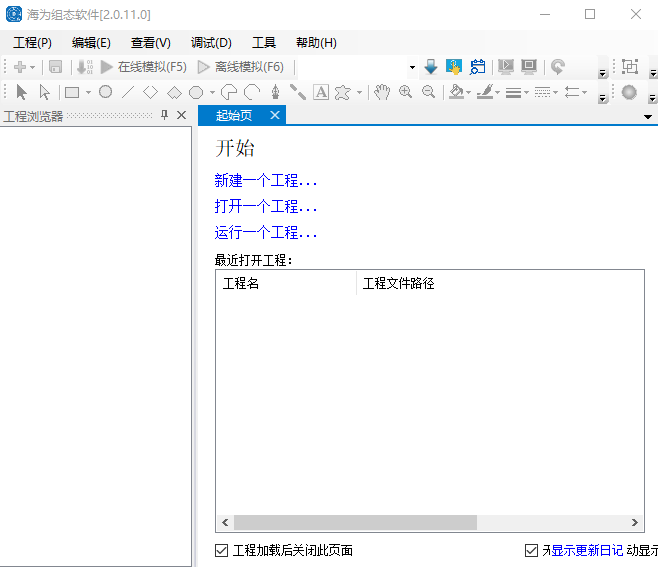Open the toolbar combo box dropdown
The height and width of the screenshot is (567, 658).
pyautogui.click(x=412, y=67)
